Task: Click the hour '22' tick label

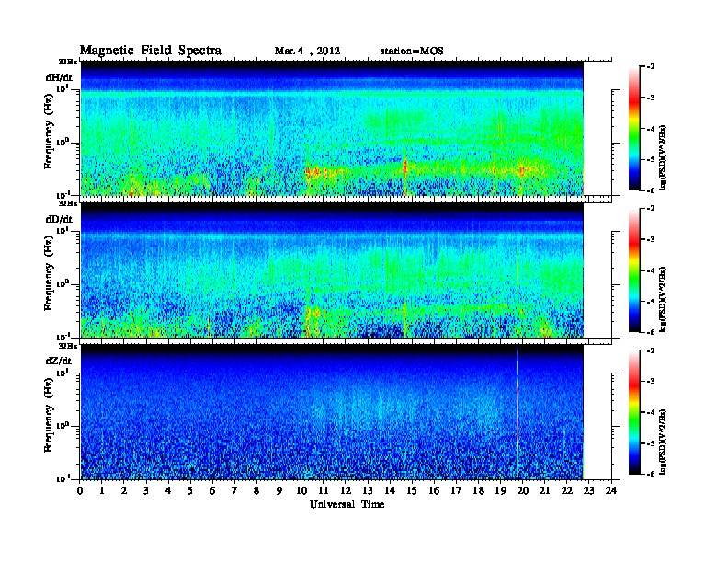Action: (x=567, y=491)
